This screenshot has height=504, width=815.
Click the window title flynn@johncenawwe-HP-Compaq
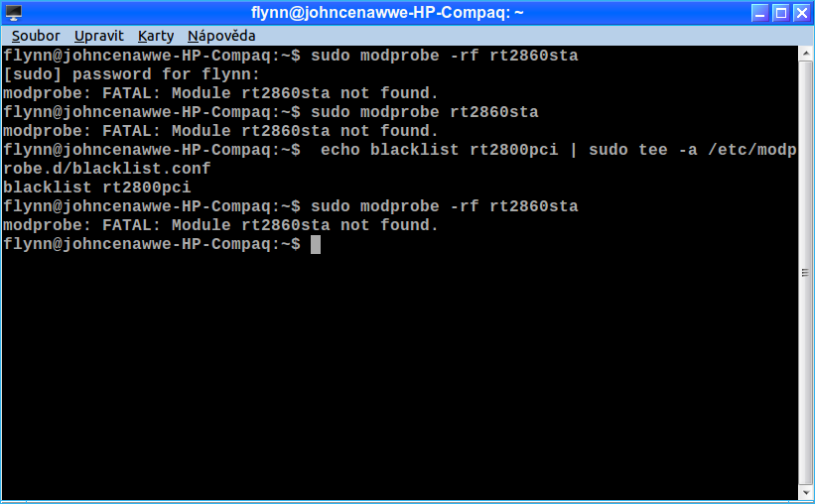pyautogui.click(x=387, y=13)
